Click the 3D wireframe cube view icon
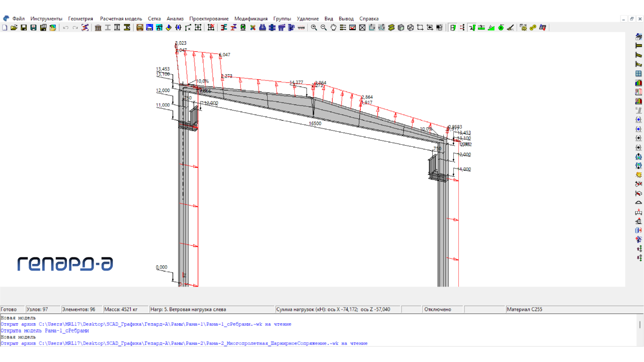 tap(411, 28)
